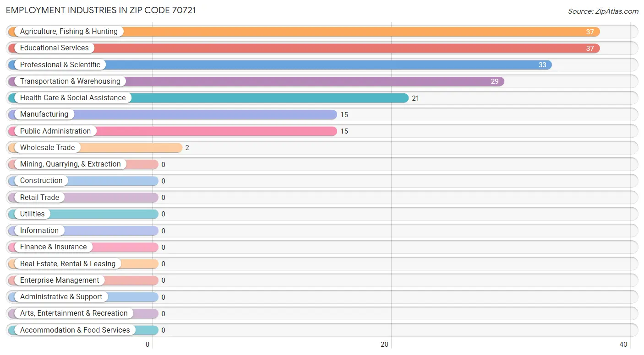Viewport: 644px width, 355px height.
Task: Click the value 33 on Professional & Scientific bar
Action: pyautogui.click(x=542, y=65)
